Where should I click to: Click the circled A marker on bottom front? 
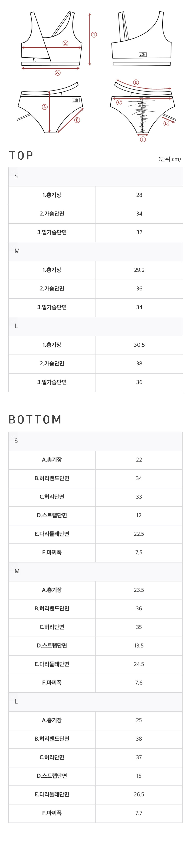click(x=45, y=107)
